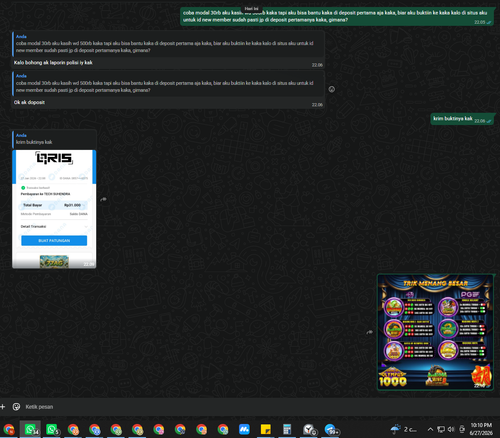Open WhatsApp taskbar icon with 34 badge

[30, 429]
